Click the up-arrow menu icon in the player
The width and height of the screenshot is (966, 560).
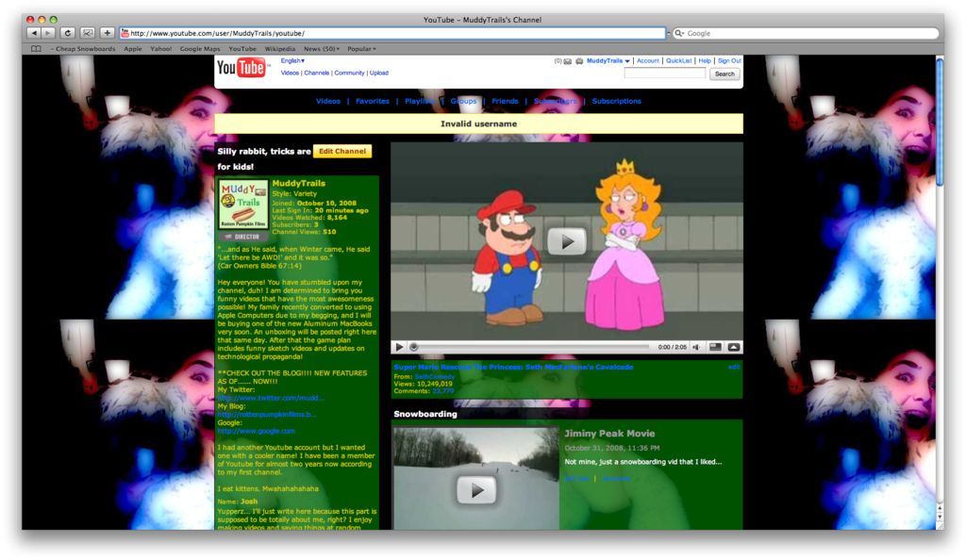(734, 347)
